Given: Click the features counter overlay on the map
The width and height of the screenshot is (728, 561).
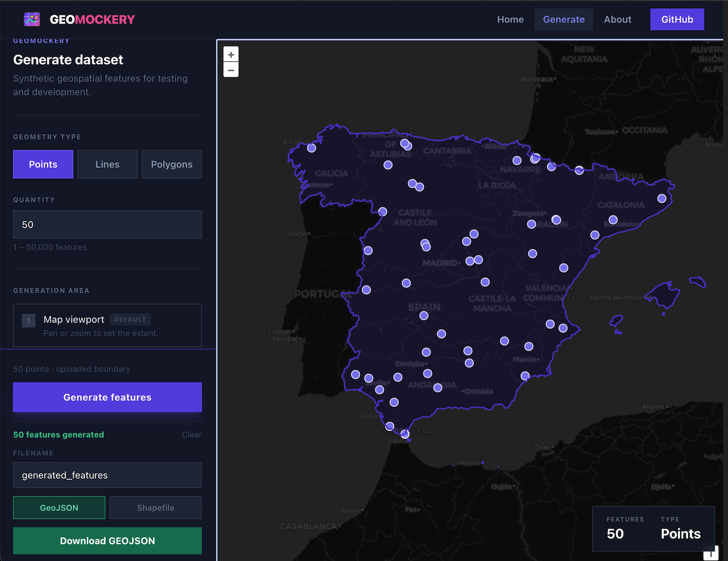Looking at the screenshot, I should tap(653, 529).
